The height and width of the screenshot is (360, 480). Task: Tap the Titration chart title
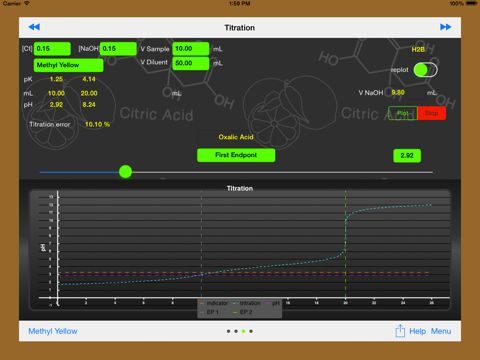tap(240, 188)
